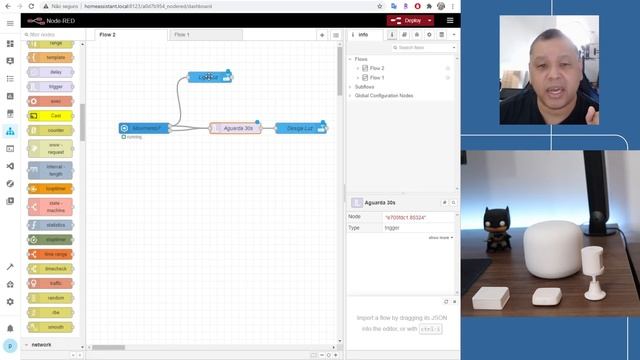The width and height of the screenshot is (640, 360).
Task: Close the tips box
Action: [454, 302]
